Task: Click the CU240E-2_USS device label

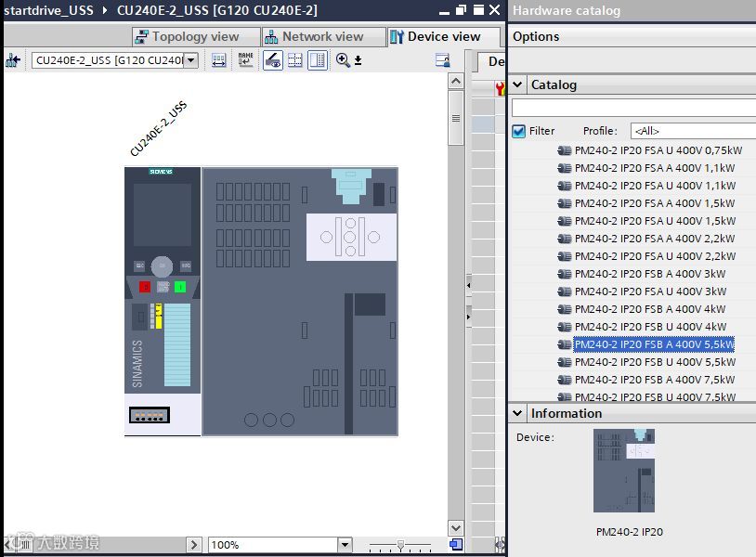Action: click(158, 128)
